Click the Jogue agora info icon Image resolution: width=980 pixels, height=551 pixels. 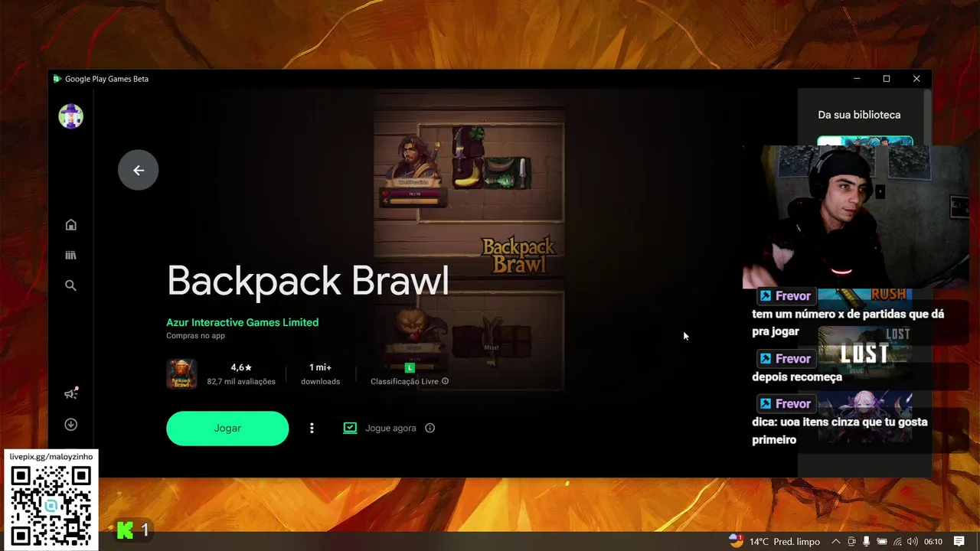point(430,429)
